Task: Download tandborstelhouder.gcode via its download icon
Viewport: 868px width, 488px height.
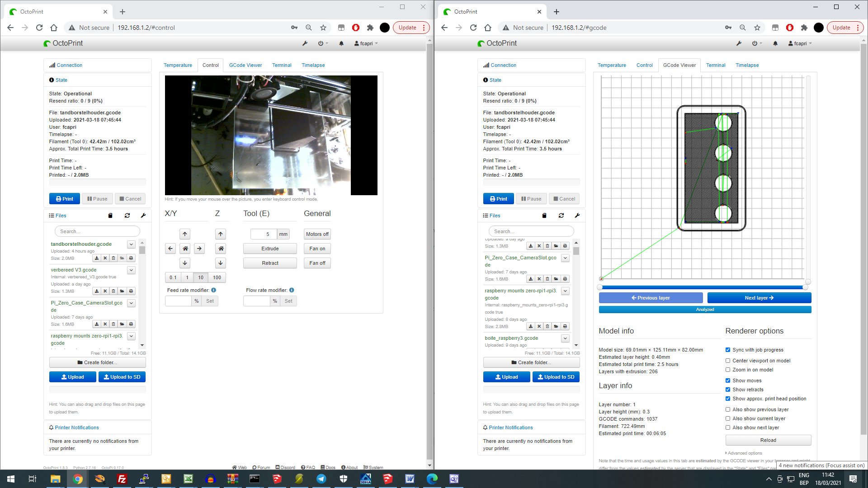Action: (97, 258)
